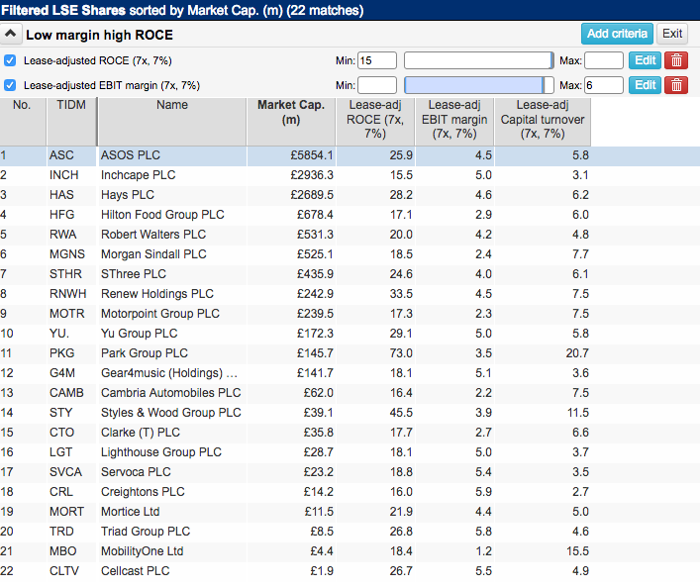Click the 5.9 EBIT margin for Creightons
Screen dimensions: 700x588
[x=483, y=492]
